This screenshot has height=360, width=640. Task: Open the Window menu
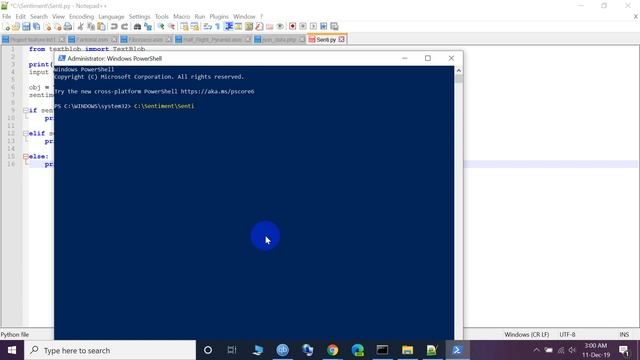[x=244, y=16]
